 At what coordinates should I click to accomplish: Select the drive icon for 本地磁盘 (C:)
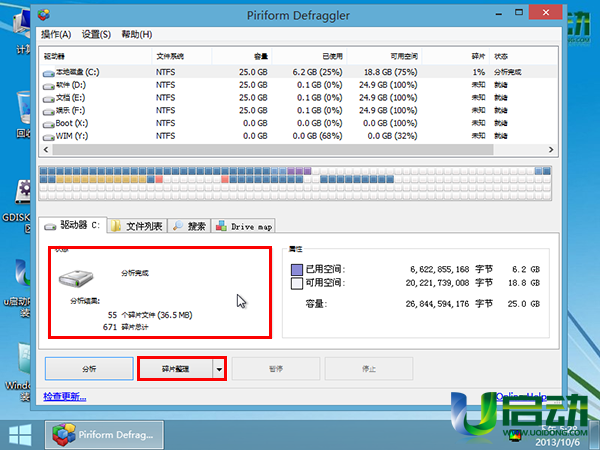(x=49, y=73)
